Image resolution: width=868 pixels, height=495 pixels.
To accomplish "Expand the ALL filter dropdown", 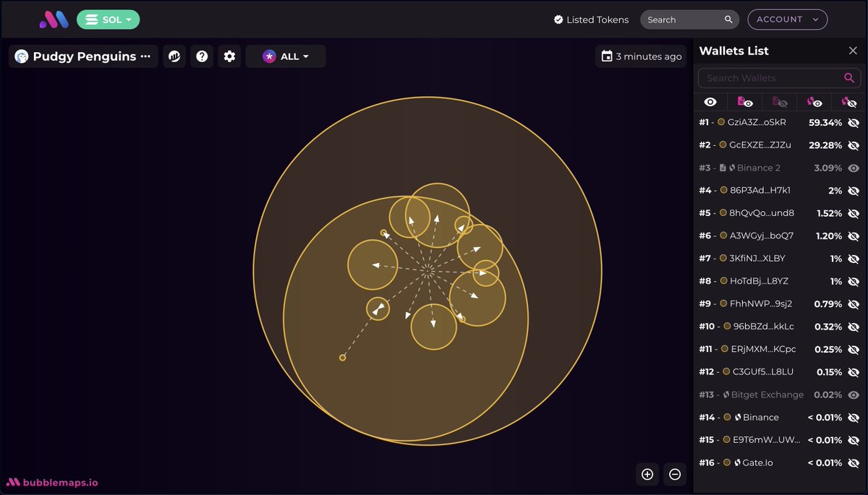I will (x=286, y=56).
